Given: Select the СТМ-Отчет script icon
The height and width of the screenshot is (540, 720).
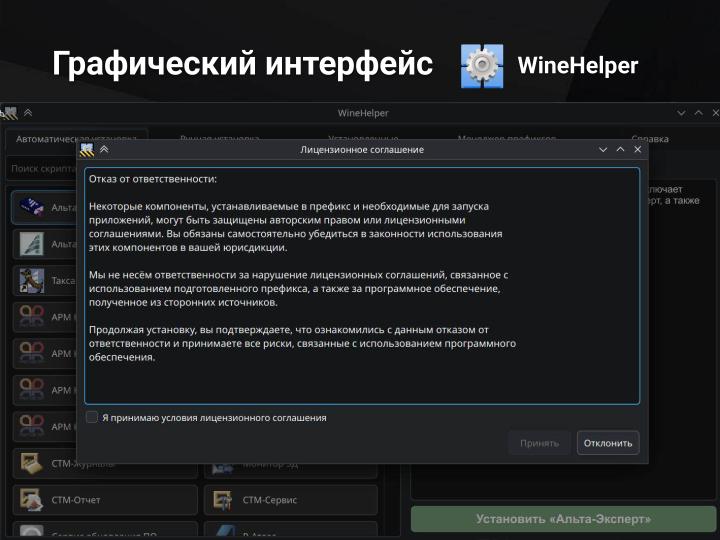Looking at the screenshot, I should click(x=32, y=500).
